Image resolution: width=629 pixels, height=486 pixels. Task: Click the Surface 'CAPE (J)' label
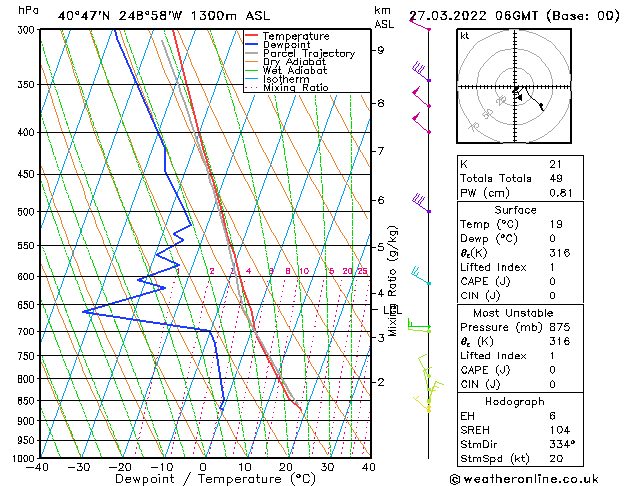tap(485, 281)
